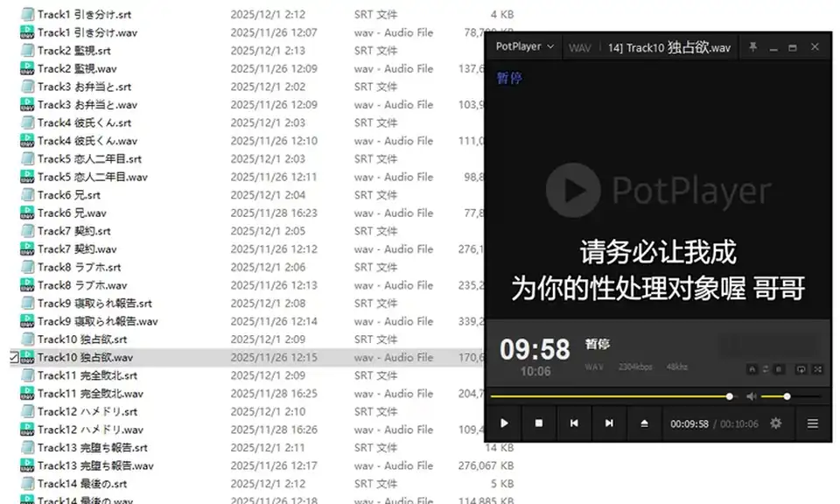Select file Track7 契約.srt

[73, 231]
